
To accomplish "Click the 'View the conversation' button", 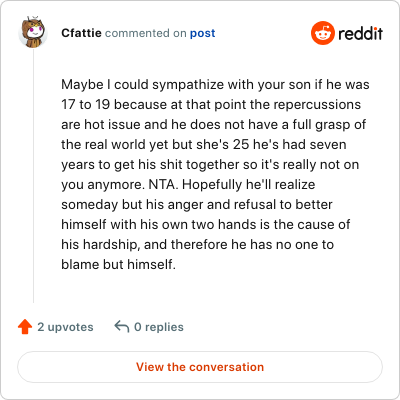I will 200,367.
